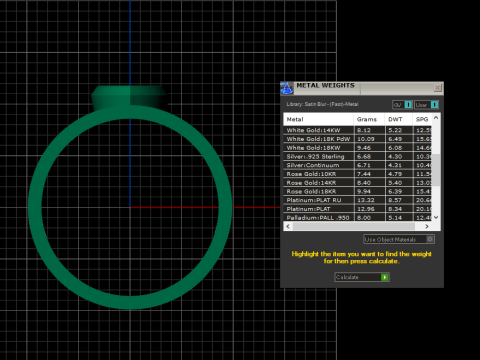
Task: Click DWT value 5.40 for Rose Gold 14KR
Action: tap(395, 183)
